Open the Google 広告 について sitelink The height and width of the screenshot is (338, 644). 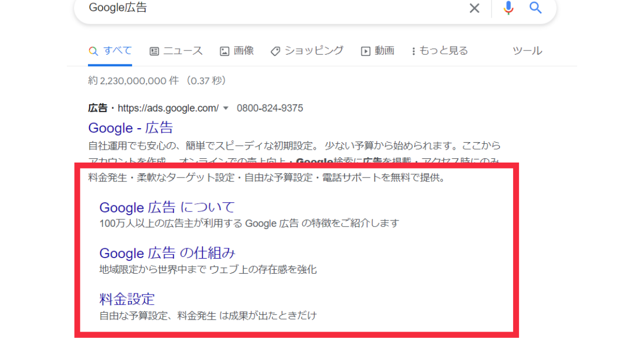point(167,207)
